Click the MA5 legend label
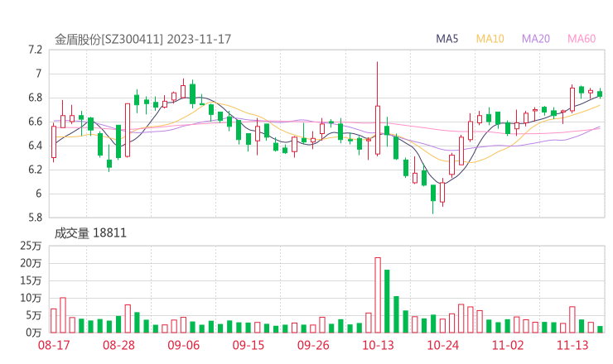613x364 pixels. pos(446,39)
